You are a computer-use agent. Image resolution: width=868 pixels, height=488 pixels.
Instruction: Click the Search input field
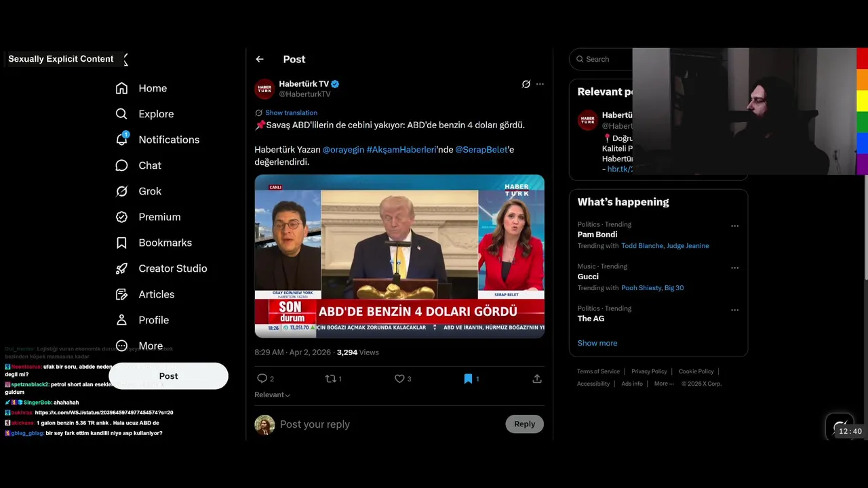601,59
